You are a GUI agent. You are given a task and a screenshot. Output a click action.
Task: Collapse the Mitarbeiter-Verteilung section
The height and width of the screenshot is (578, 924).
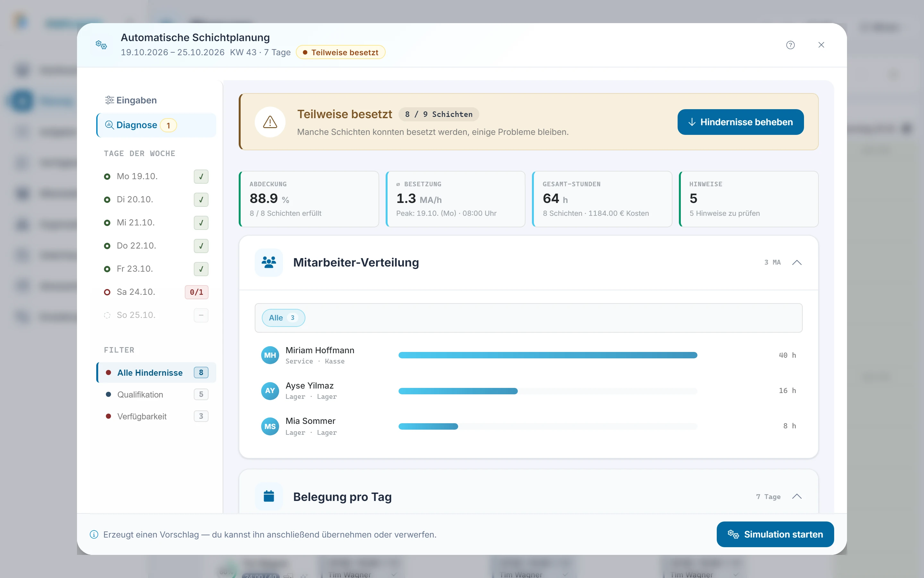[x=797, y=262]
